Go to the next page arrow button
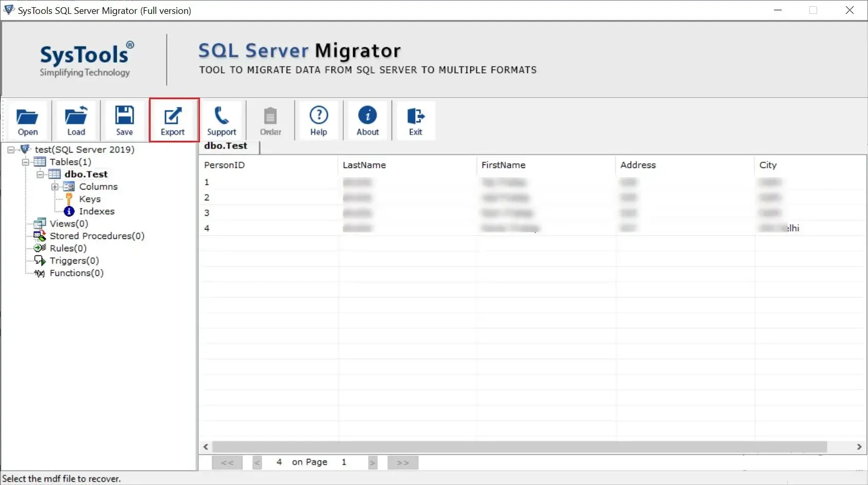Image resolution: width=868 pixels, height=485 pixels. (373, 462)
